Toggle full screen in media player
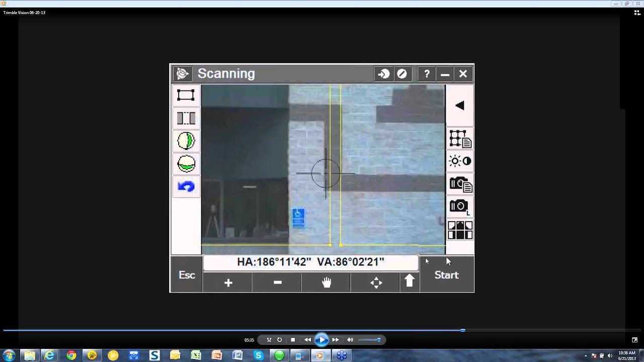The width and height of the screenshot is (644, 362). pyautogui.click(x=635, y=340)
